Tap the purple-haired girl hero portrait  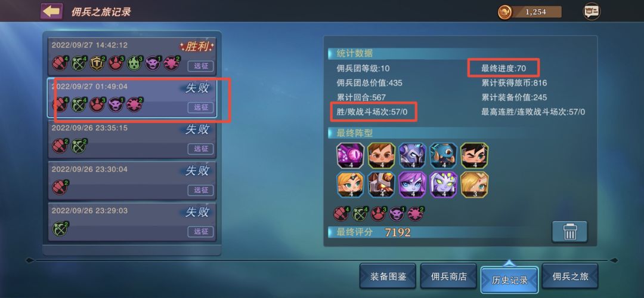tap(413, 185)
